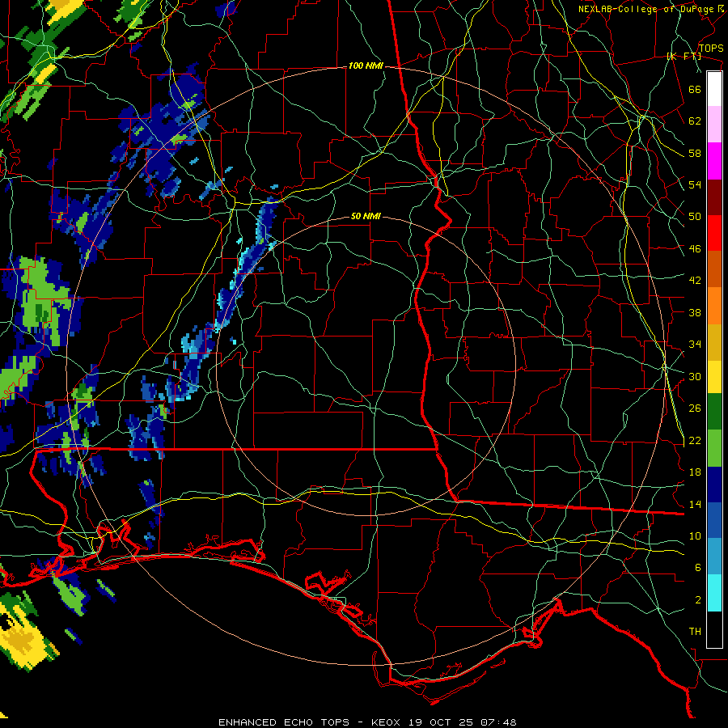
Task: Select the medium blue legend swatch
Action: (x=714, y=521)
